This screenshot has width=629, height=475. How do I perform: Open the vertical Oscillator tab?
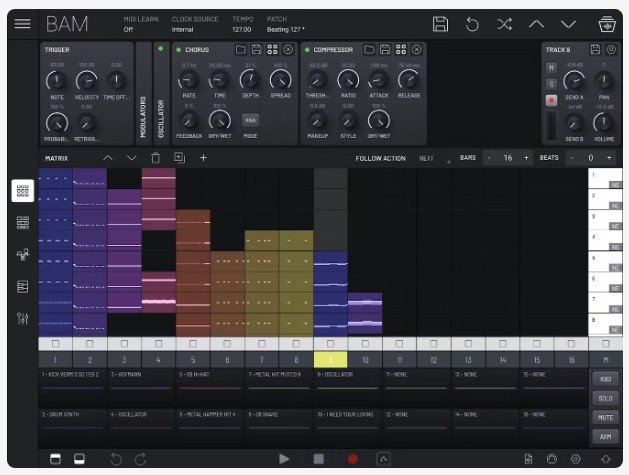click(x=161, y=93)
